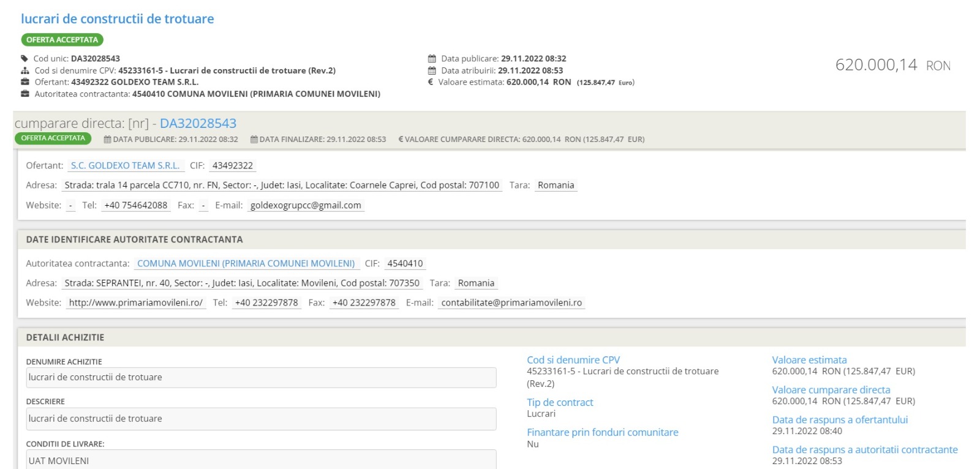Click the green OFERTA ACCEPTATA badge under the title
Image resolution: width=980 pixels, height=469 pixels.
[x=62, y=40]
